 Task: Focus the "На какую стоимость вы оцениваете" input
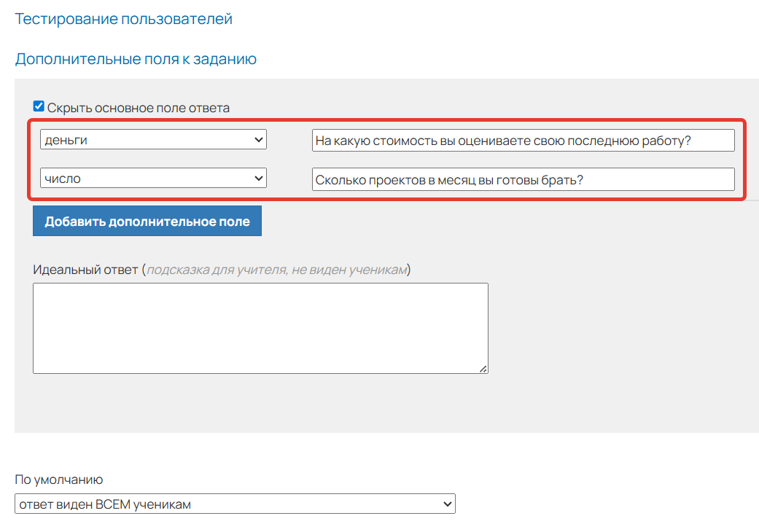[523, 141]
